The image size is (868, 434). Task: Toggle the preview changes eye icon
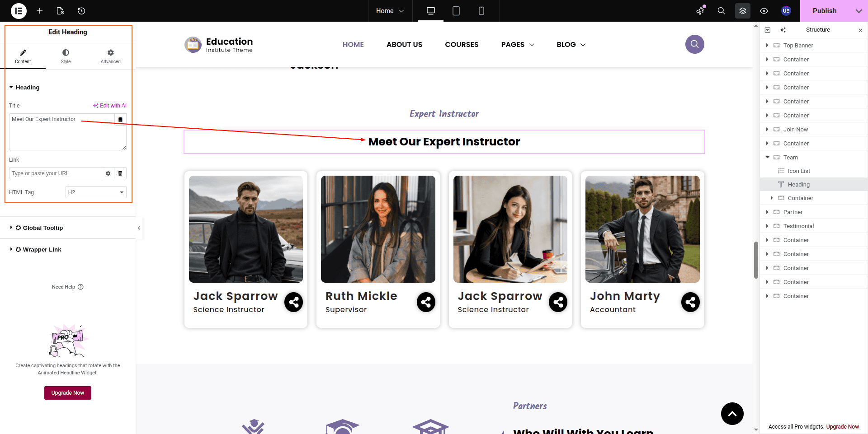click(x=764, y=11)
